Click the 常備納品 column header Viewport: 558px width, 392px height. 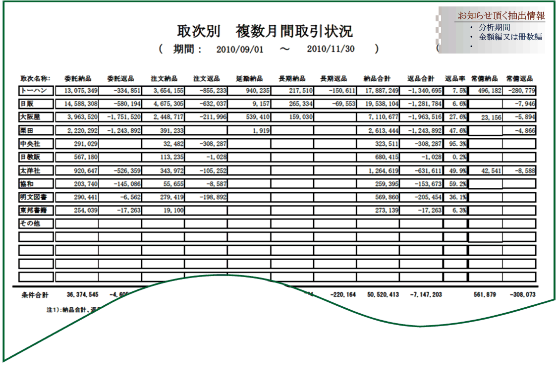click(484, 78)
